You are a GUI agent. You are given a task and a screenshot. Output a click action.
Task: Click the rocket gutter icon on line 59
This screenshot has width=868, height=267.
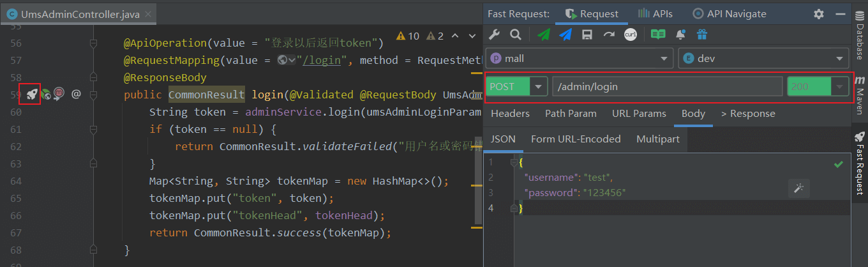(x=30, y=94)
